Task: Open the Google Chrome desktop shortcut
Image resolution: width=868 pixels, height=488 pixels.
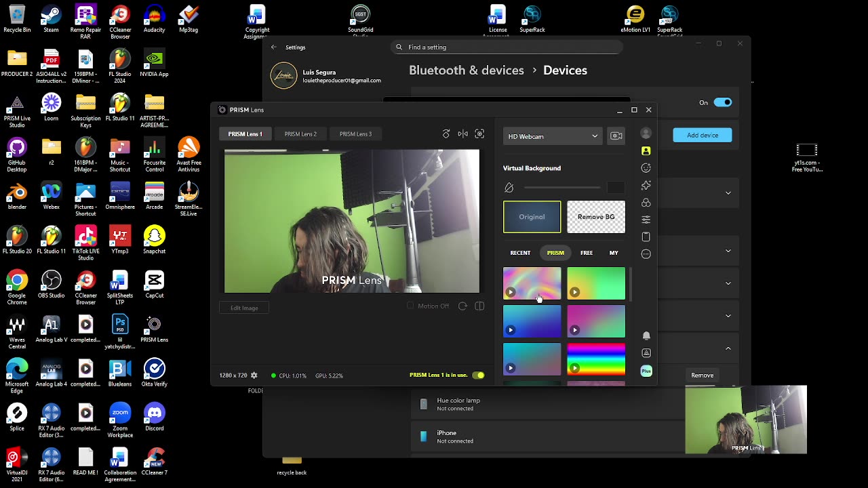Action: point(17,287)
